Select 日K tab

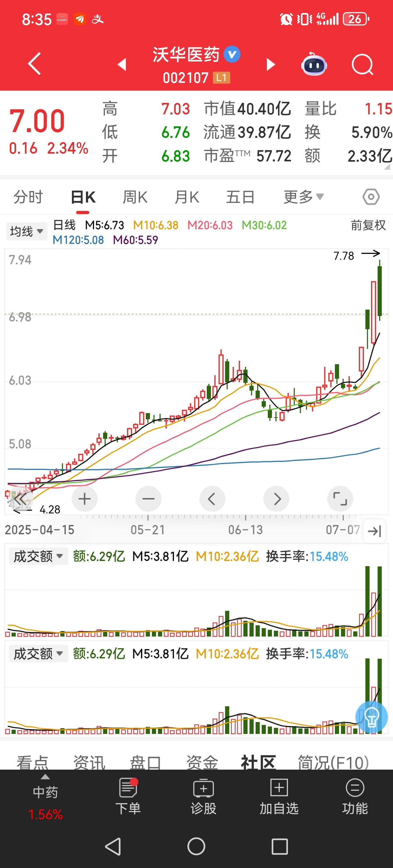point(83,197)
